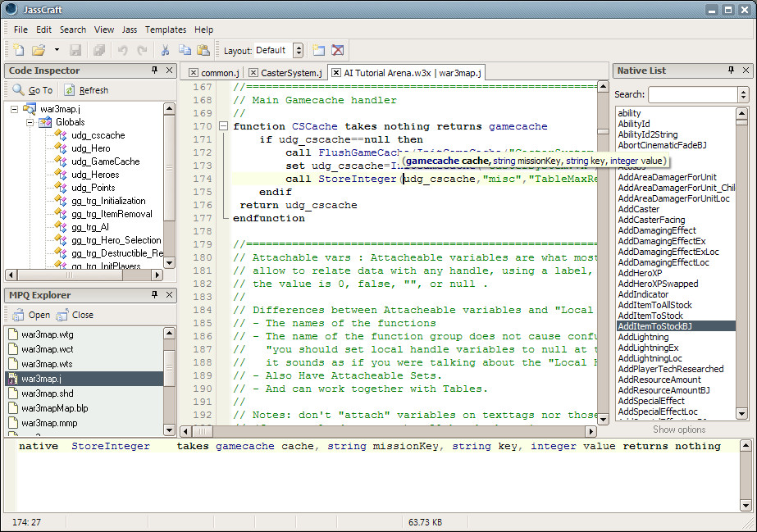Click the Paste clipboard icon
This screenshot has height=532, width=757.
click(203, 50)
